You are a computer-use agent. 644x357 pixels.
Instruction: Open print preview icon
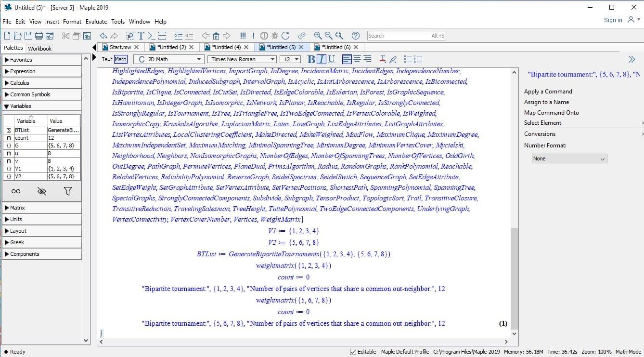51,36
